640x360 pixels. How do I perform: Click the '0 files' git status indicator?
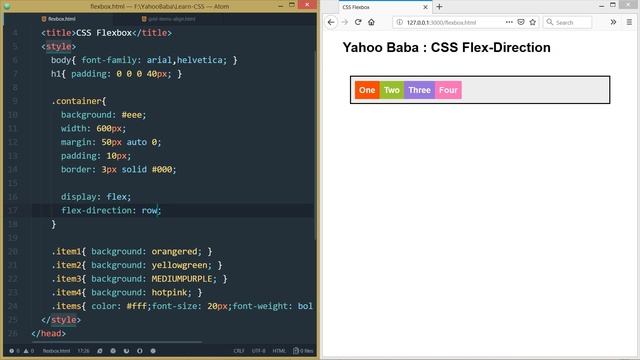303,351
